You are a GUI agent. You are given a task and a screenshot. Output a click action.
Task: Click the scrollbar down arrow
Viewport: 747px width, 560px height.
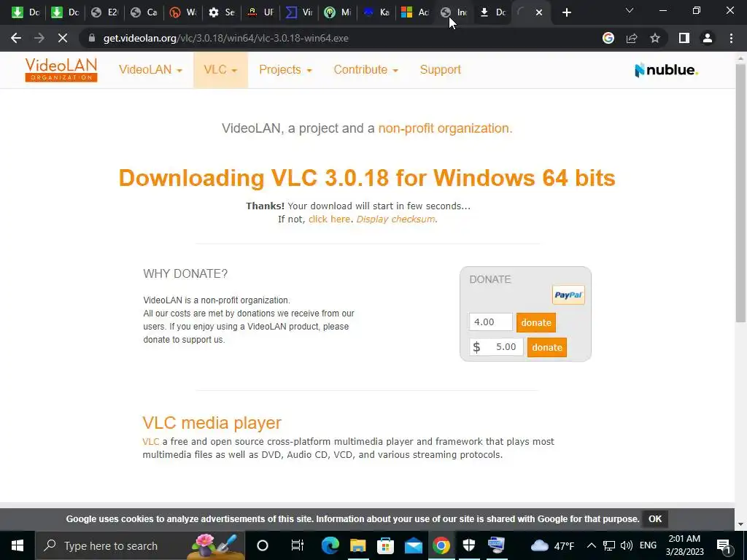coord(741,524)
